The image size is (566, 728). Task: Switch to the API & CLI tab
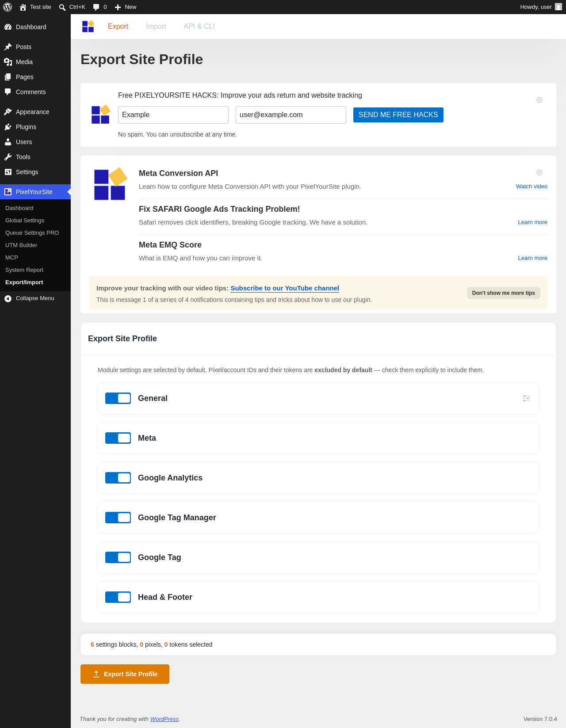pyautogui.click(x=199, y=27)
